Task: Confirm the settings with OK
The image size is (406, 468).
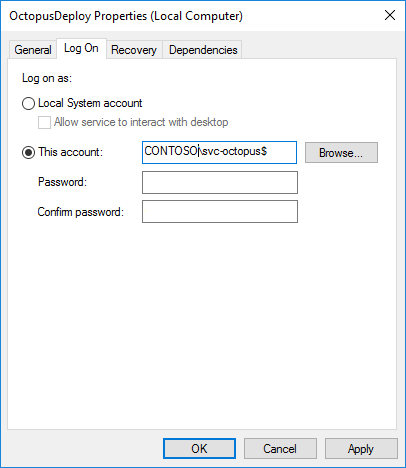Action: pyautogui.click(x=199, y=449)
